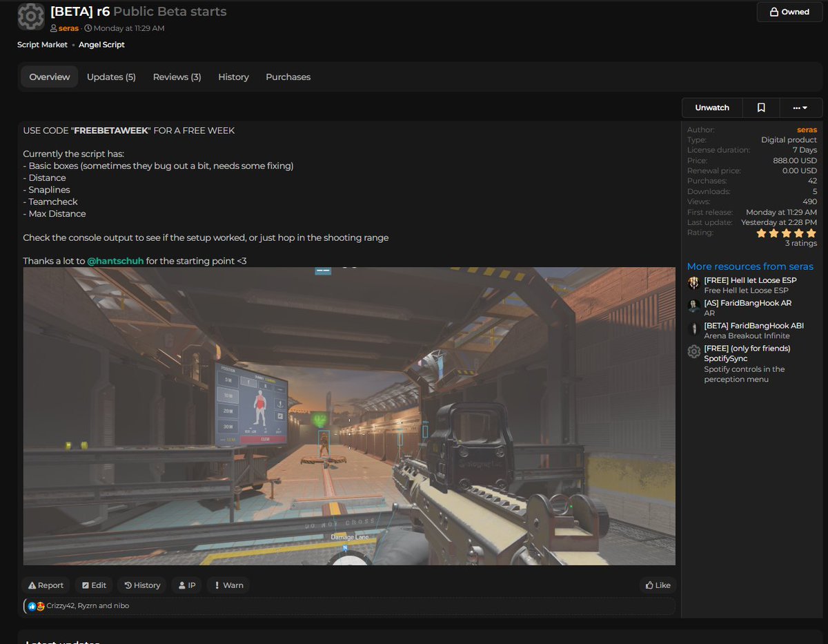
Task: Open author seras profile link under title
Action: click(68, 28)
